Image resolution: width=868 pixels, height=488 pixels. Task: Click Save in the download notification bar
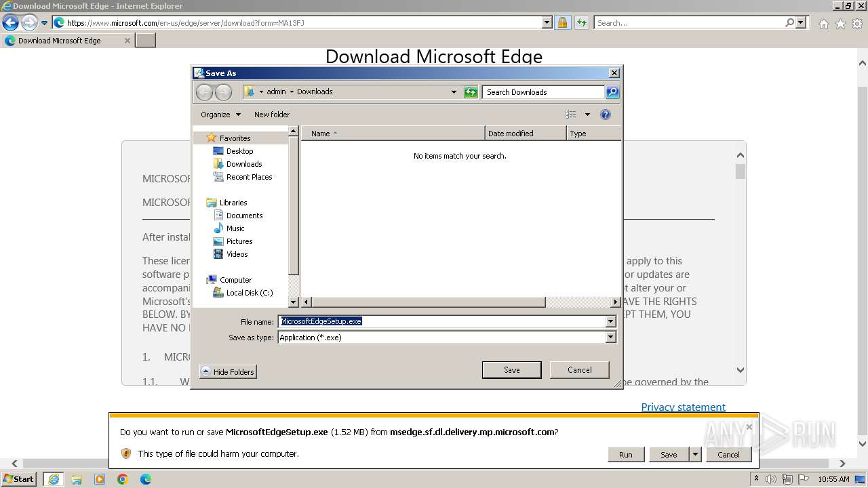click(x=669, y=455)
